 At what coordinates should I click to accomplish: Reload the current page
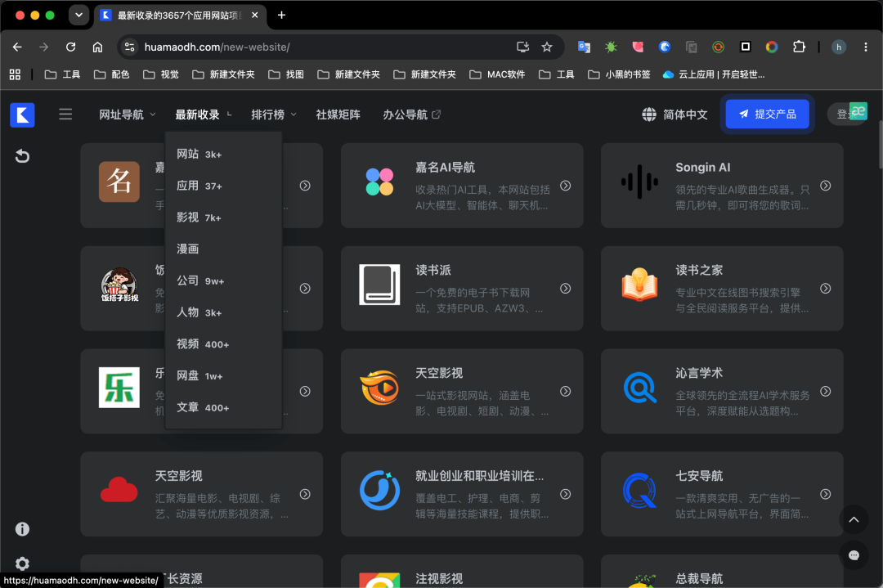(70, 47)
